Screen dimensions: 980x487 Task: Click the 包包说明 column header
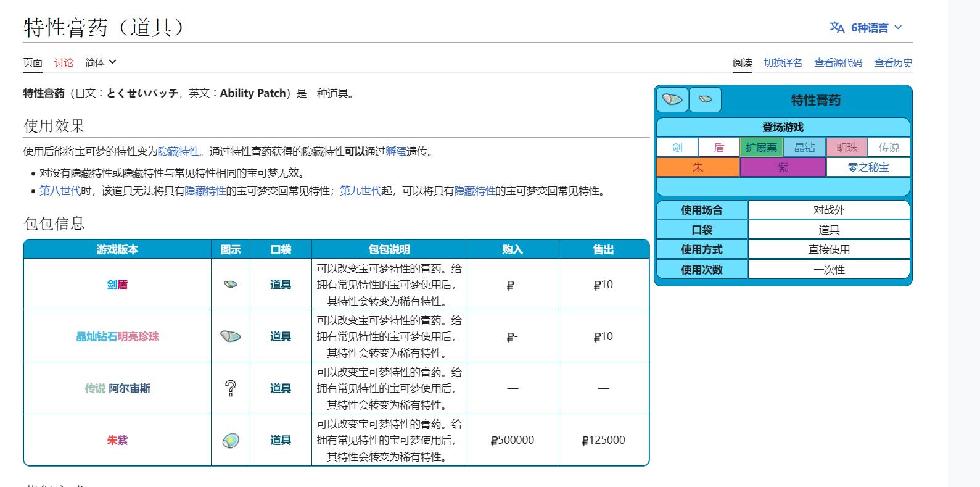click(x=389, y=249)
